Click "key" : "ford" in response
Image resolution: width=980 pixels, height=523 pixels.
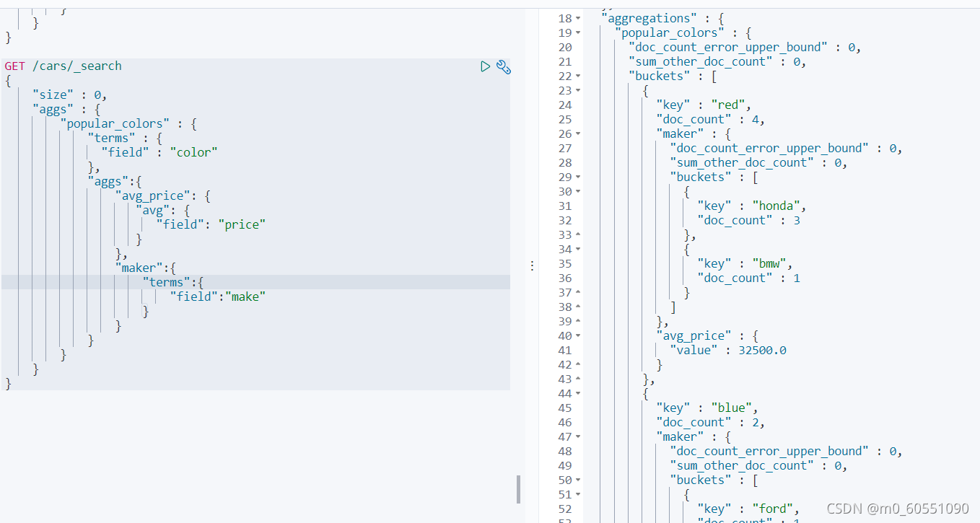click(x=748, y=509)
